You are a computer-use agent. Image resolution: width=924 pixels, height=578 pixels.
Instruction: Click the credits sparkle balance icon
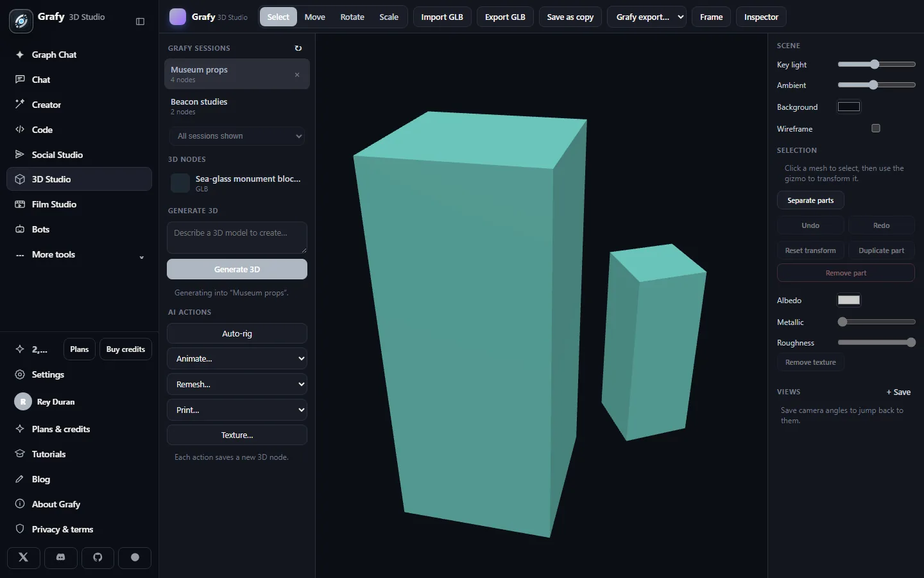[20, 349]
